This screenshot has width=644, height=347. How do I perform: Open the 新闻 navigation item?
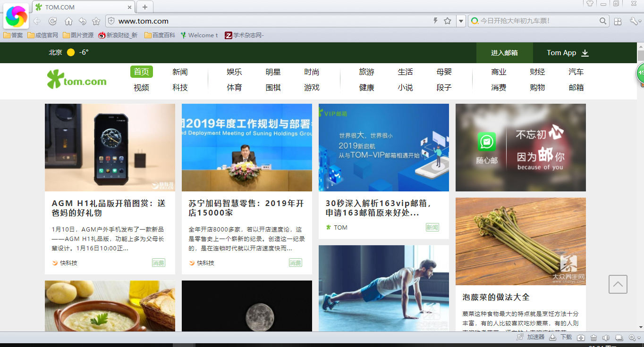click(180, 72)
